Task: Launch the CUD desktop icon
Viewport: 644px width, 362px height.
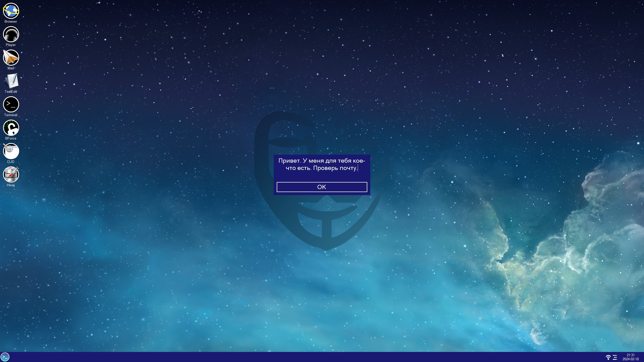Action: pyautogui.click(x=11, y=151)
